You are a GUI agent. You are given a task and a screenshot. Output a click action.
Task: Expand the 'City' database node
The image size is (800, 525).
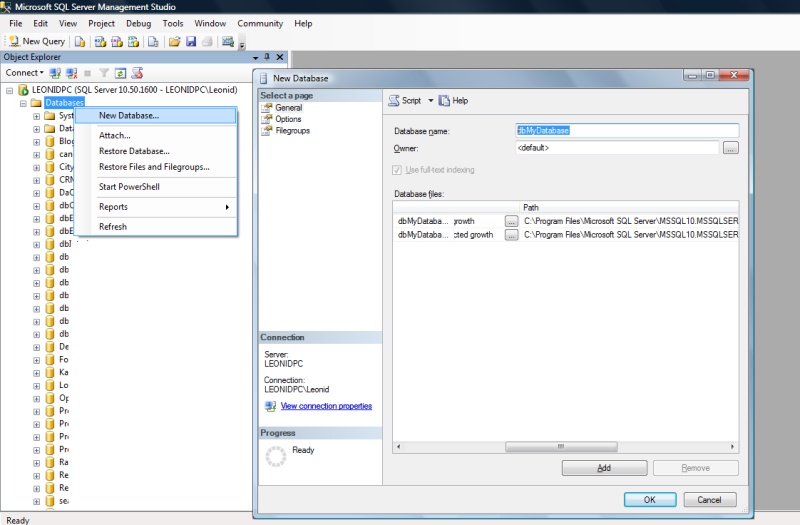point(36,167)
